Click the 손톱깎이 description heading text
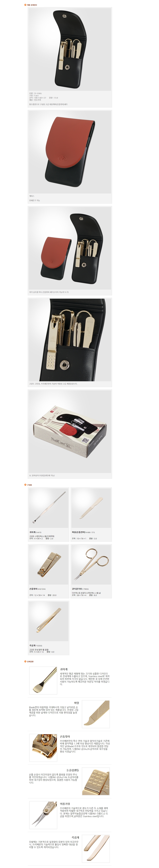The height and width of the screenshot is (868, 159). click(x=65, y=737)
